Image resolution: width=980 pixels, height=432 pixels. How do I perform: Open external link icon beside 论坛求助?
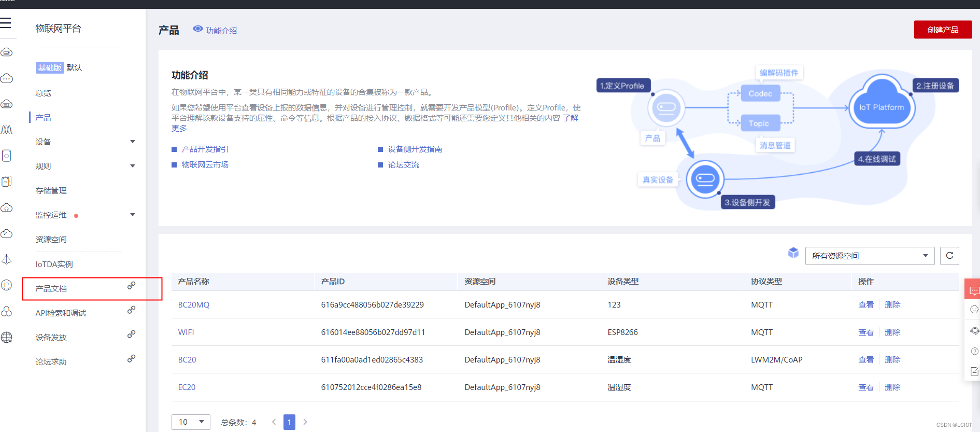[132, 358]
